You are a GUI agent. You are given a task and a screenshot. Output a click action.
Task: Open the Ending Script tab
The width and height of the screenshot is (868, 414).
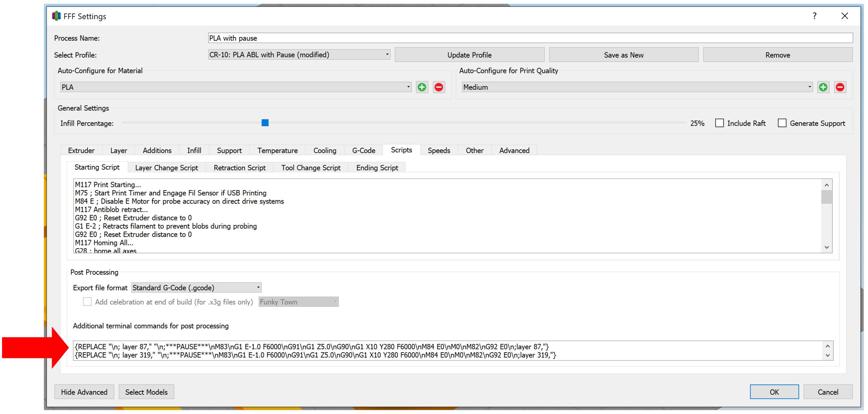[377, 168]
